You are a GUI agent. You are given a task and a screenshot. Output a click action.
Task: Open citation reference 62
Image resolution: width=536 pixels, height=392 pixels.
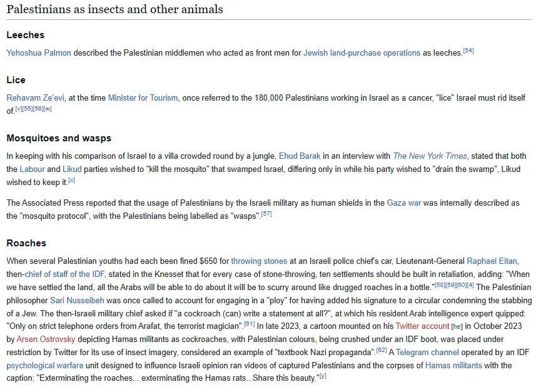pyautogui.click(x=382, y=350)
